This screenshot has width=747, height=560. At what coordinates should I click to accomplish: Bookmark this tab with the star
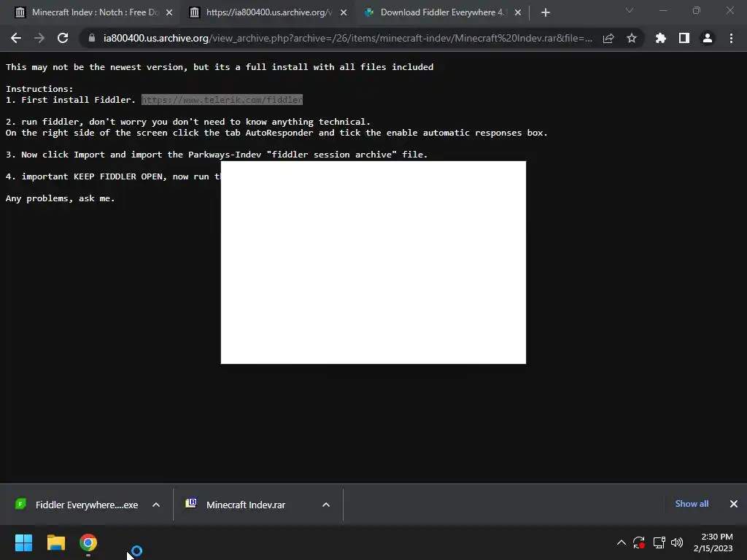632,38
